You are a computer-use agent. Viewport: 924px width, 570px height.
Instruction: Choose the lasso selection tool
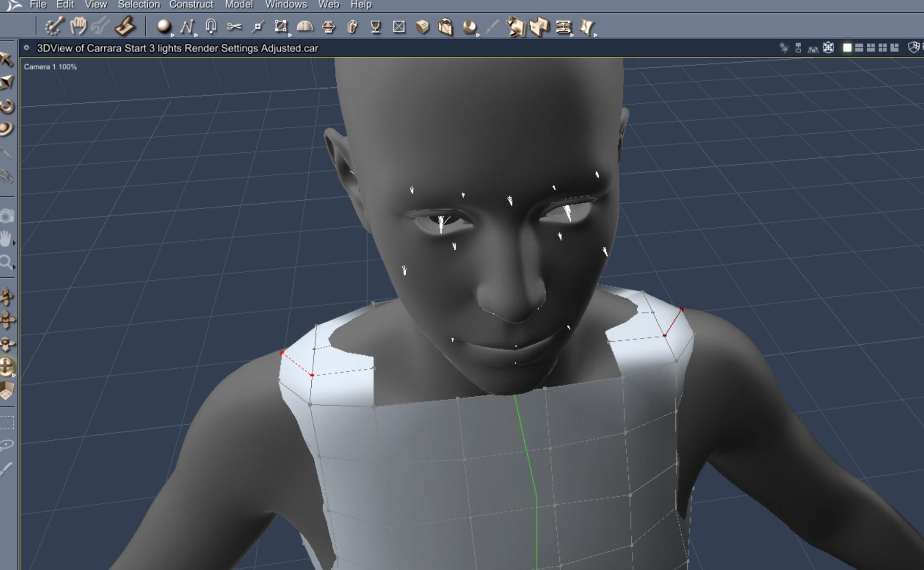7,445
